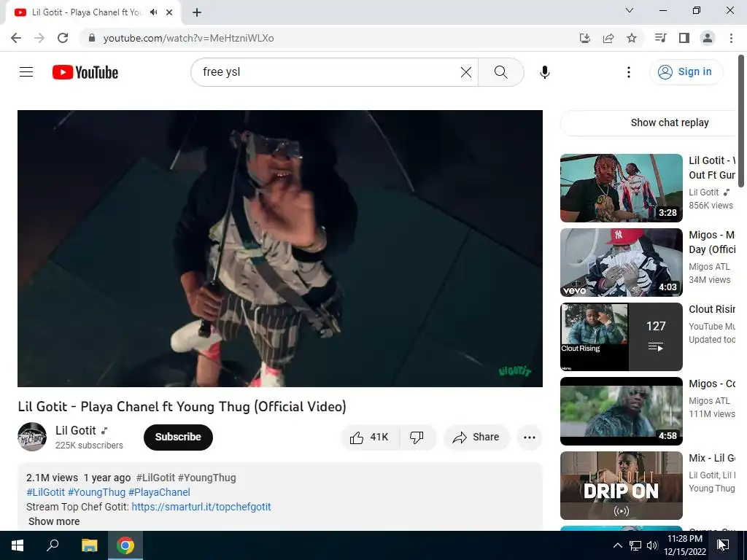Open Drip On mix thumbnail
747x560 pixels.
tap(622, 486)
